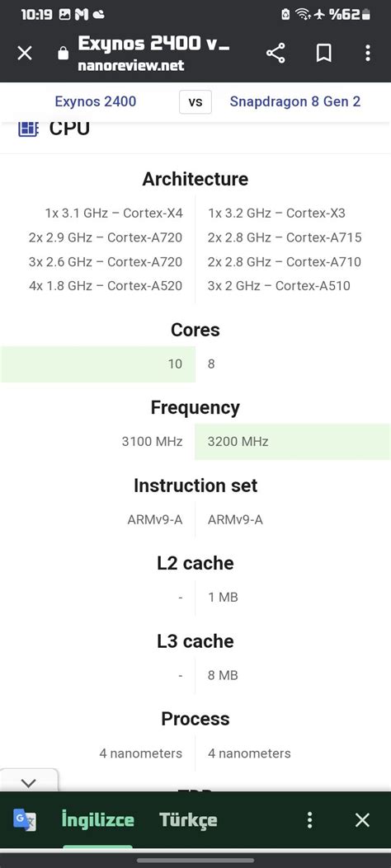The width and height of the screenshot is (391, 868).
Task: Open the Exynos 2400 link
Action: (95, 102)
